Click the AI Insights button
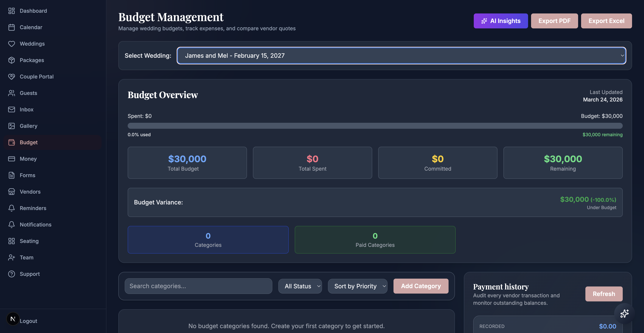This screenshot has width=644, height=333. click(500, 21)
